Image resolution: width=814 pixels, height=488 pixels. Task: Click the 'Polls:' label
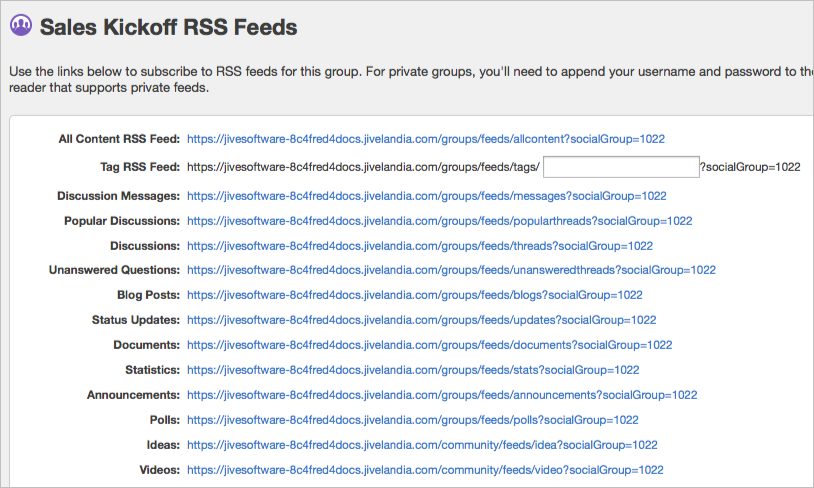click(165, 420)
